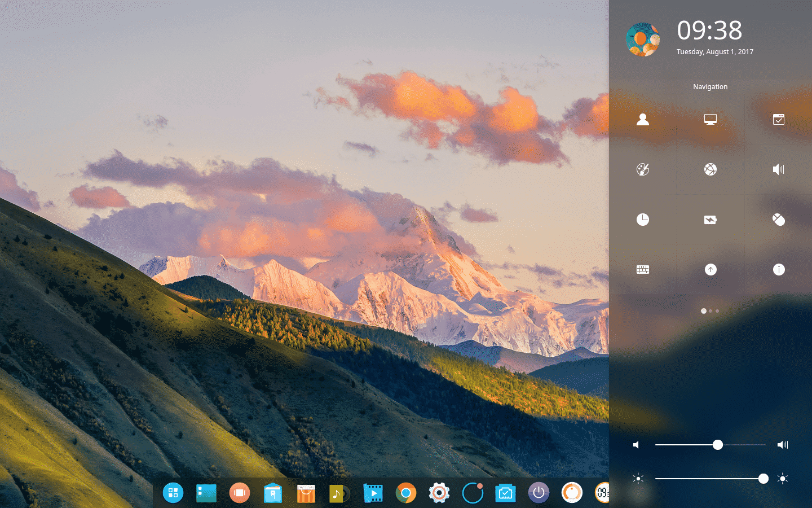The image size is (812, 508).
Task: Open mouse settings
Action: pos(779,220)
